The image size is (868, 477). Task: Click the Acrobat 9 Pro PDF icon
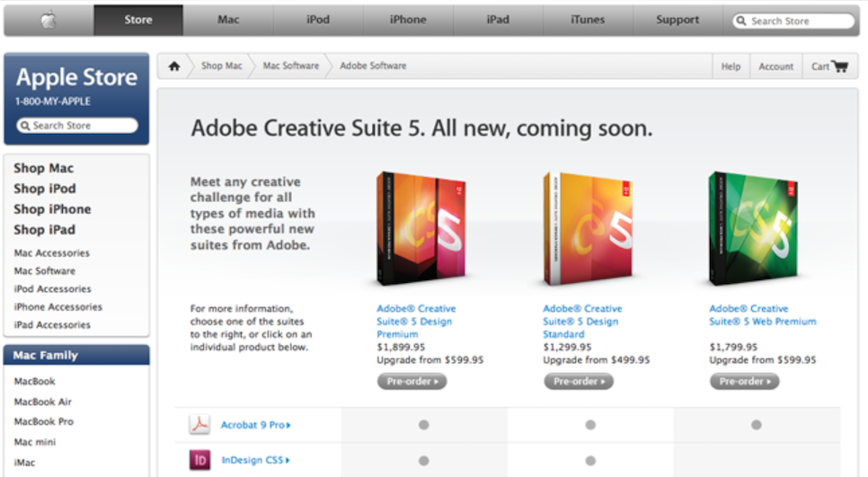tap(199, 425)
